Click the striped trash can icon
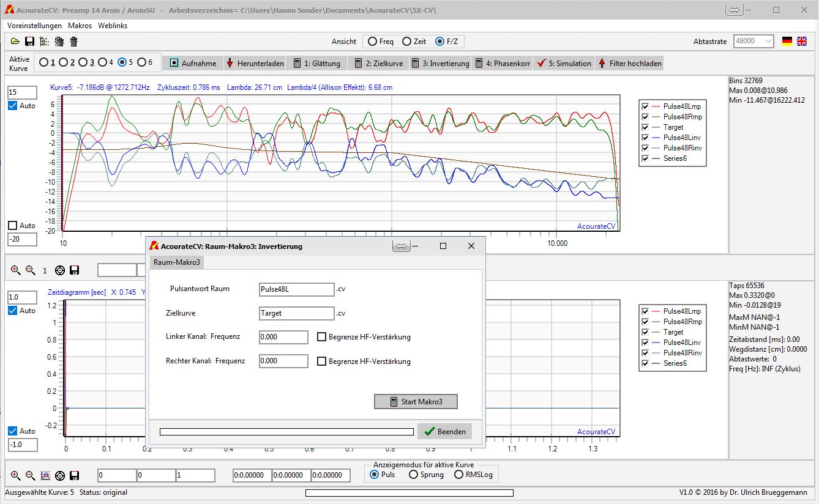 (59, 42)
